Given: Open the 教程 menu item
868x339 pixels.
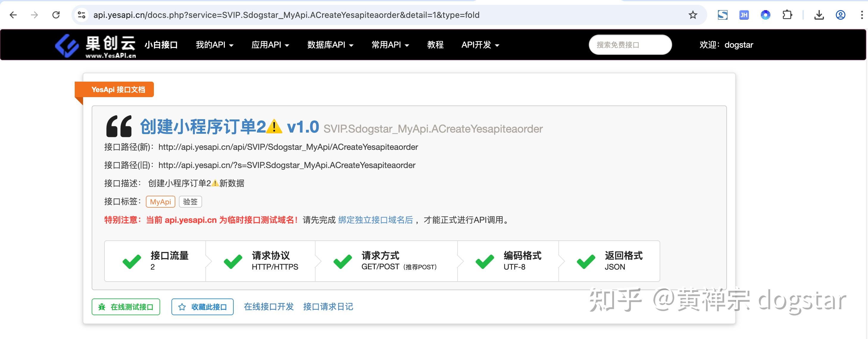Looking at the screenshot, I should [x=435, y=44].
